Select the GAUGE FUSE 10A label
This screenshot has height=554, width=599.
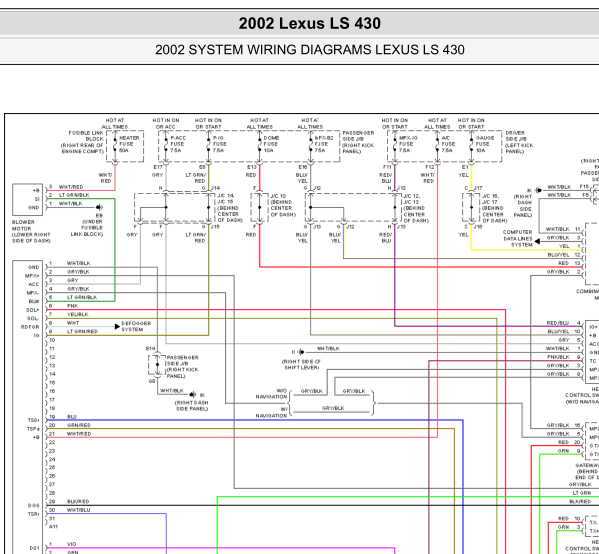tap(485, 144)
